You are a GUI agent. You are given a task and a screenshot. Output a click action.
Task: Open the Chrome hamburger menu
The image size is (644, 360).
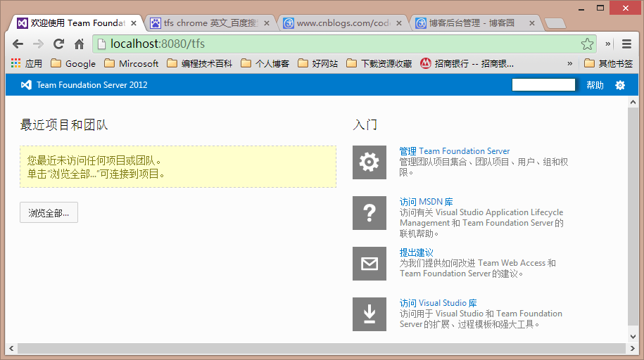click(x=626, y=44)
